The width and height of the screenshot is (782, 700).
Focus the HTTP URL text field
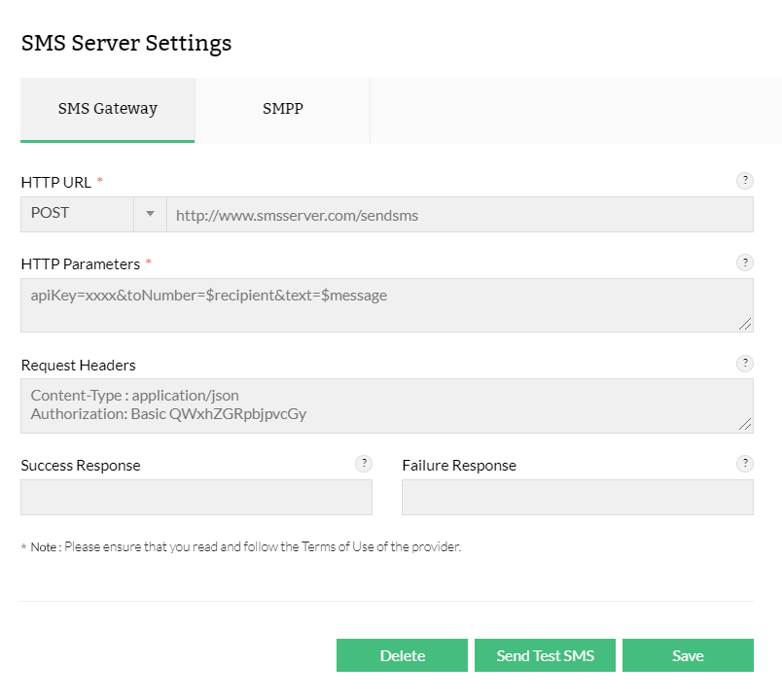[459, 215]
